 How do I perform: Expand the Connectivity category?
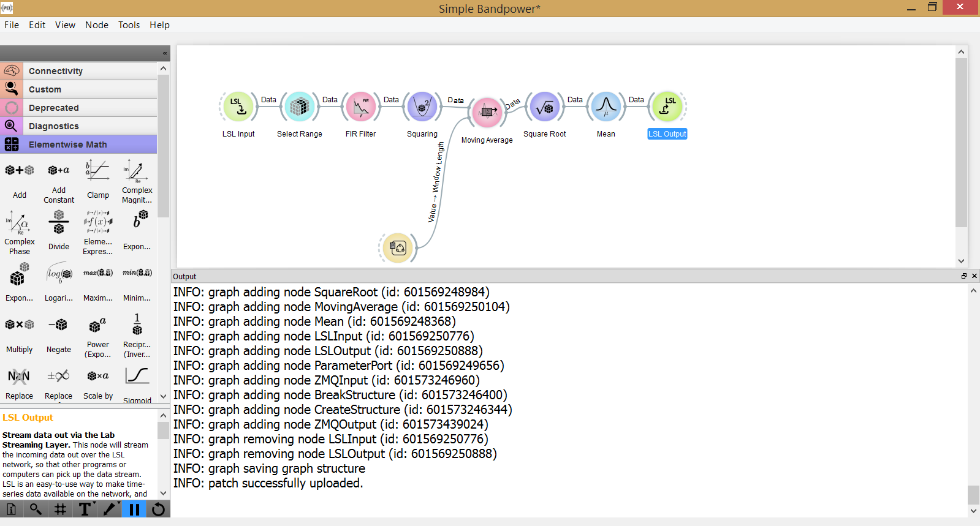(78, 71)
